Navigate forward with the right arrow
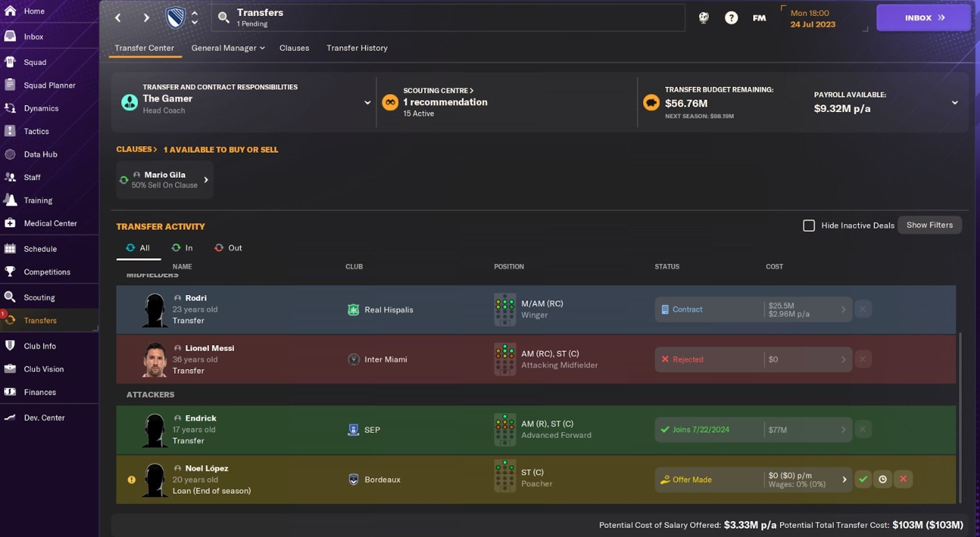 (146, 18)
